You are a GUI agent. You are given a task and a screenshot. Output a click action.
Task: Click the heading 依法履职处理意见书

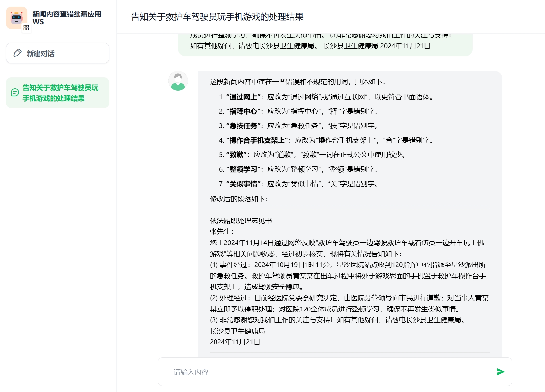click(x=241, y=221)
